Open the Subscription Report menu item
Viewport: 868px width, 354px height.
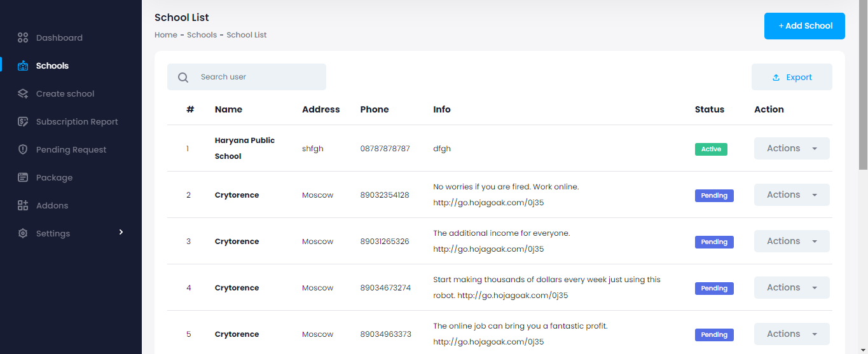tap(77, 121)
